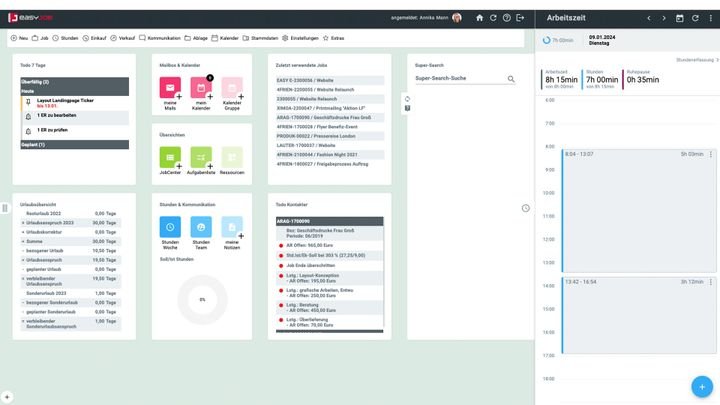Open the Stunden menu
720x405 pixels.
coord(65,38)
